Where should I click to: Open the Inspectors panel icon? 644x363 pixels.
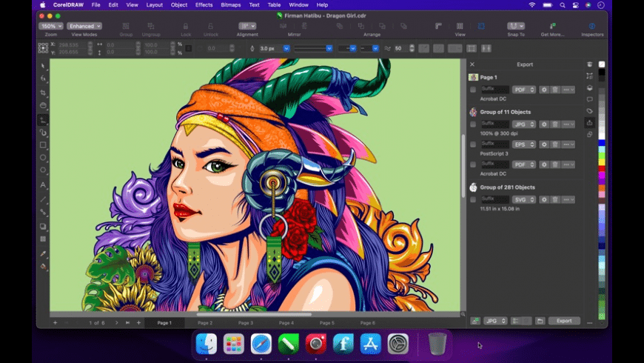click(592, 27)
